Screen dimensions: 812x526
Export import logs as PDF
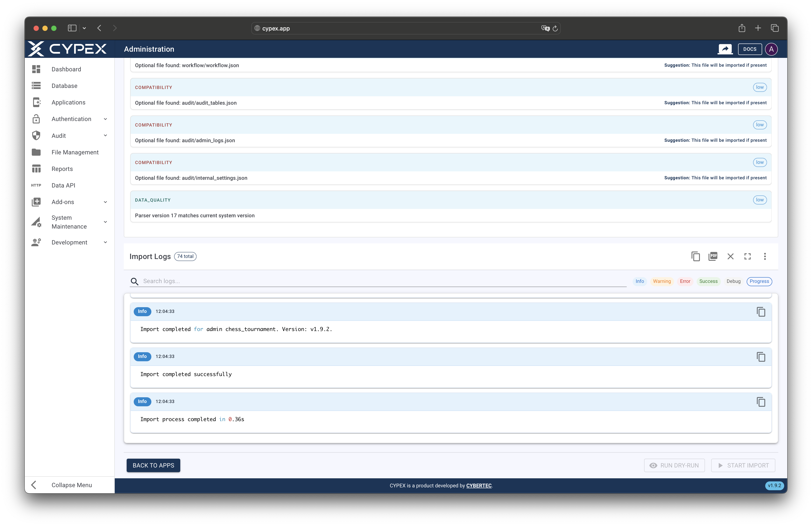click(713, 256)
